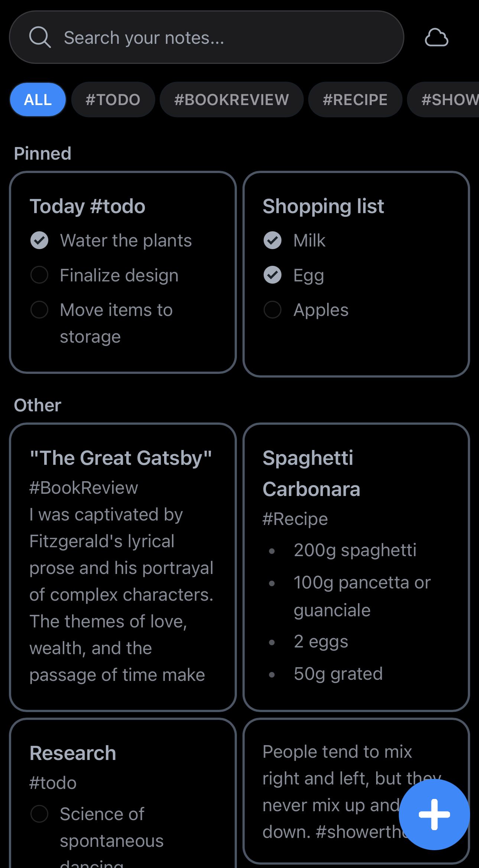Viewport: 479px width, 868px height.
Task: Open "The Great Gatsby" note
Action: pos(121,458)
